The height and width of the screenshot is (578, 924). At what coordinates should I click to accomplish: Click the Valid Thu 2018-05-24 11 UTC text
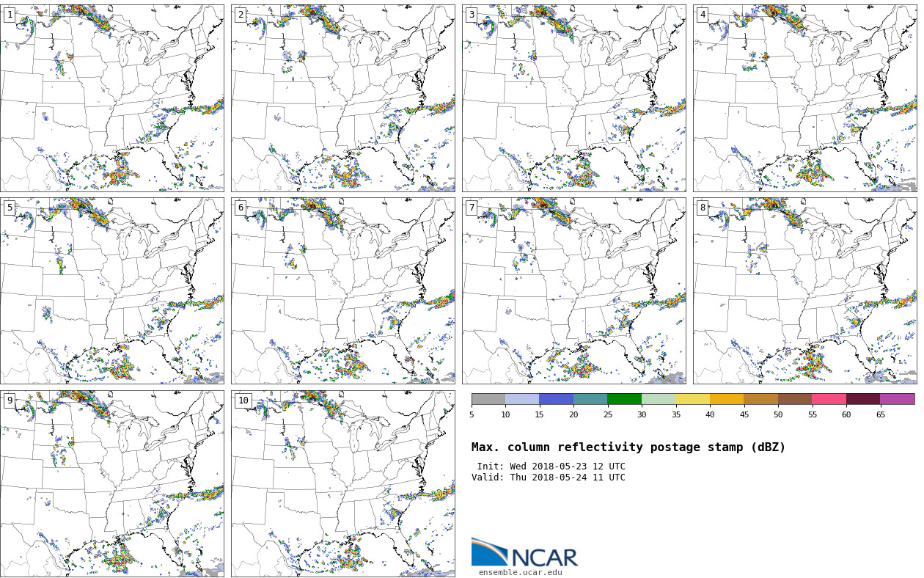[x=548, y=478]
